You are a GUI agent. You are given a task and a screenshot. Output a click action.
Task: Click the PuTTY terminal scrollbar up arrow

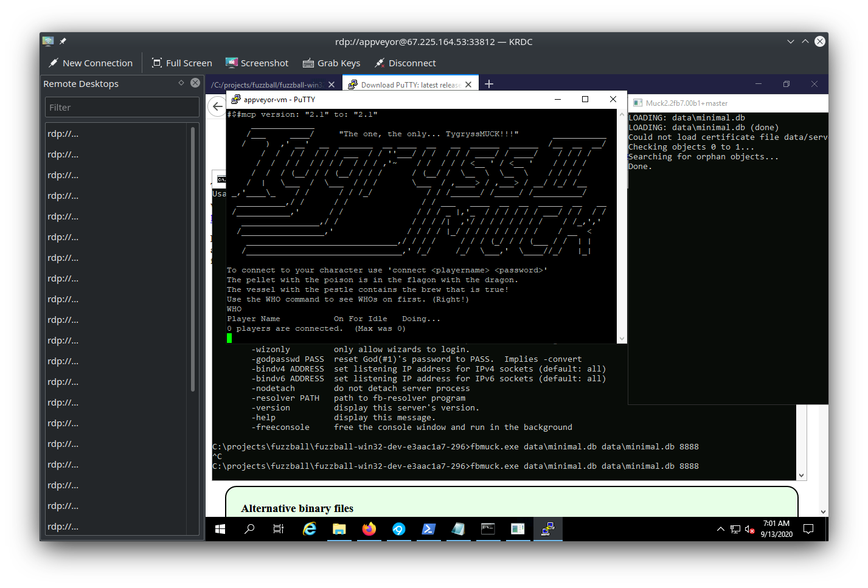(x=622, y=114)
